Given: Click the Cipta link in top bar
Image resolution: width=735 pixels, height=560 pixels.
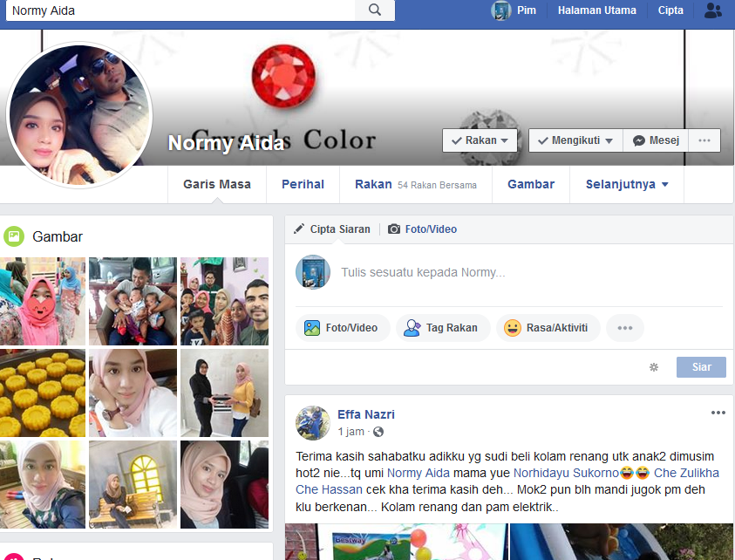Looking at the screenshot, I should click(670, 10).
